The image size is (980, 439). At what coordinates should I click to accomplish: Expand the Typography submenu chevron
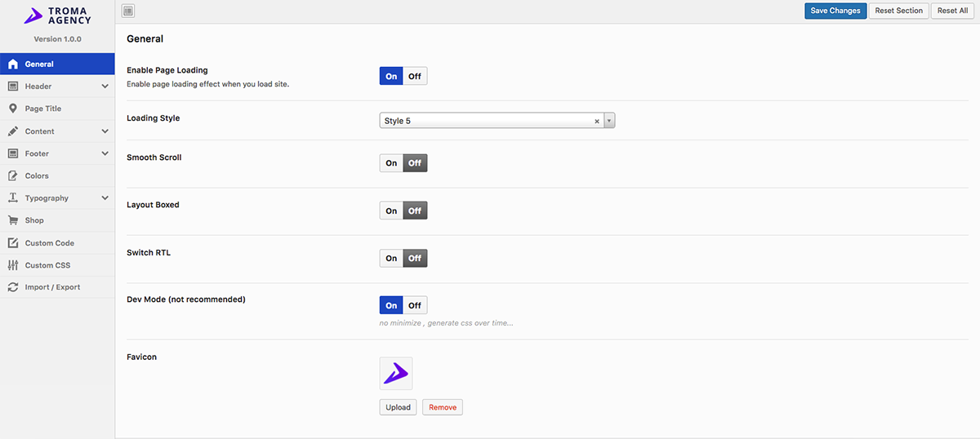(105, 198)
